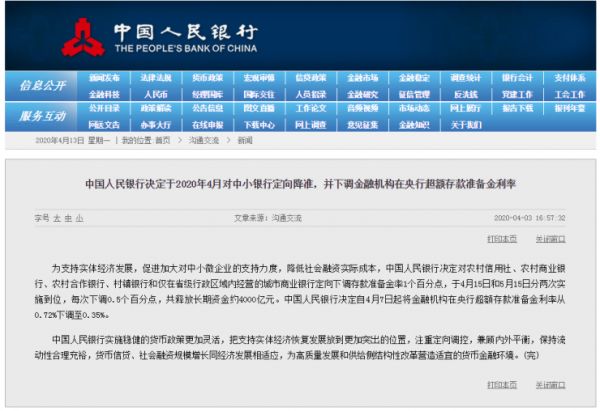Image resolution: width=600 pixels, height=411 pixels.
Task: Go to the 市场动态 section
Action: 414,109
